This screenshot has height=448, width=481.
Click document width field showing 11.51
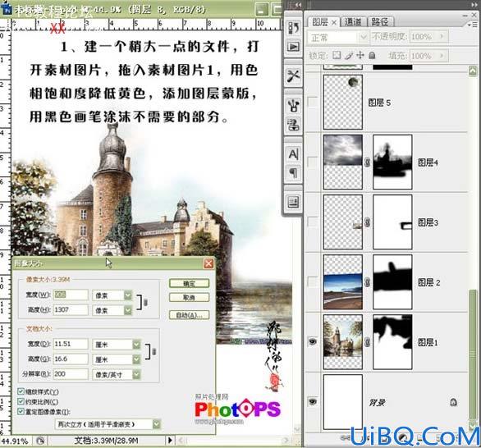coord(71,344)
